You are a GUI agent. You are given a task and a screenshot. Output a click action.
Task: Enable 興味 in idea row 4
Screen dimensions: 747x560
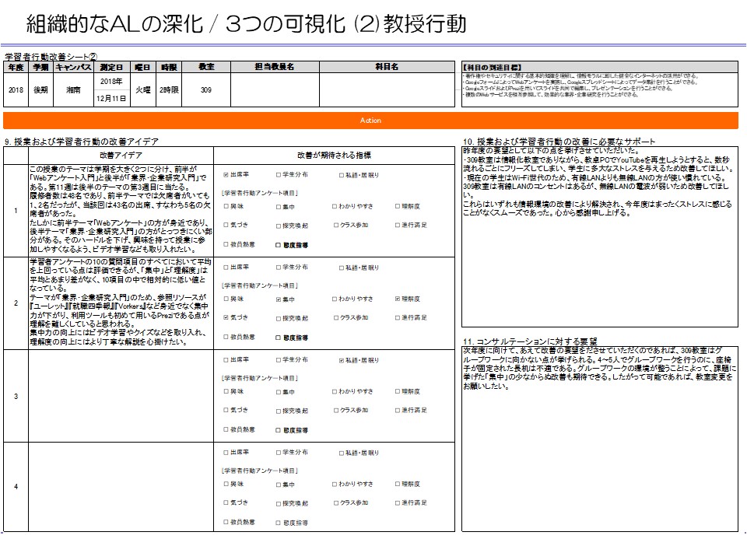pos(226,484)
